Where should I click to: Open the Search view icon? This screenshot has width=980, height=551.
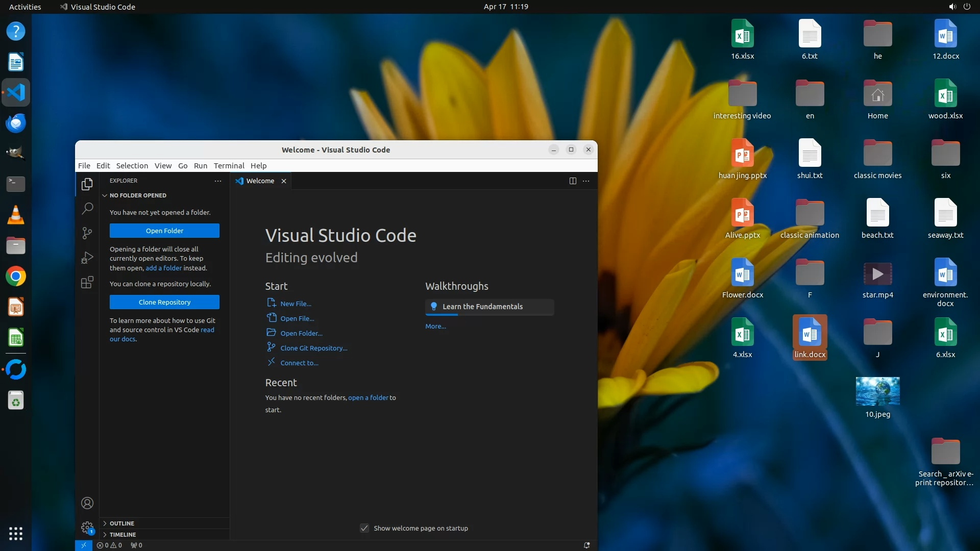tap(87, 208)
